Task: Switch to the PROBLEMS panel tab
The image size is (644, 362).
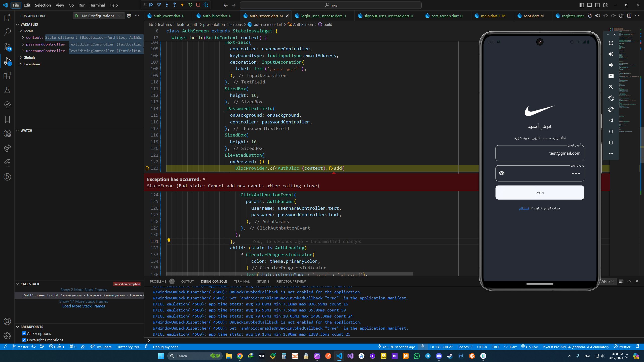Action: click(158, 281)
